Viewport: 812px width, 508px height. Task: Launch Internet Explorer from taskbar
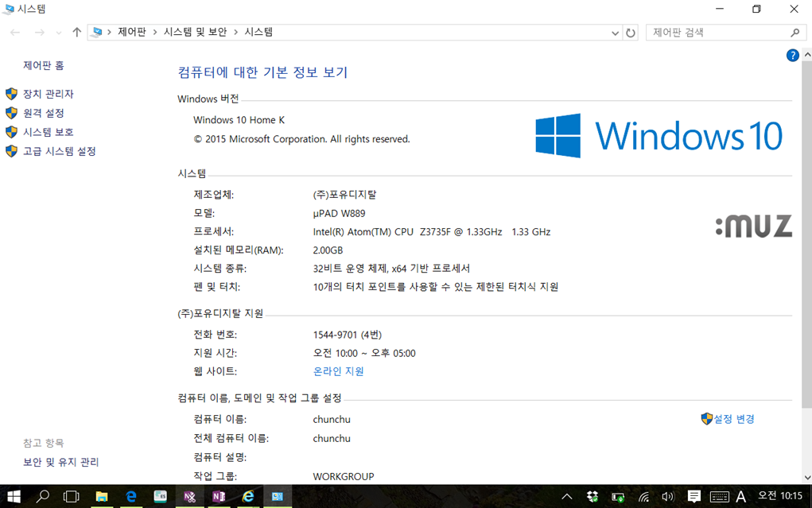pyautogui.click(x=248, y=497)
